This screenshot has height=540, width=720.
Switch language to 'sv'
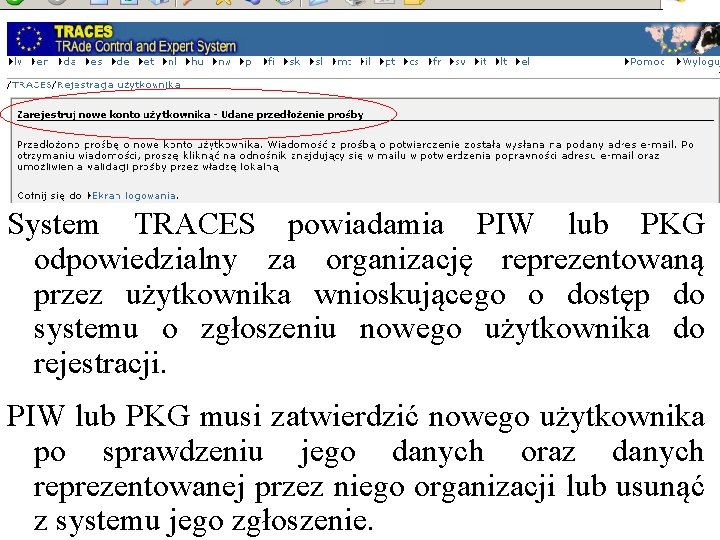coord(458,62)
